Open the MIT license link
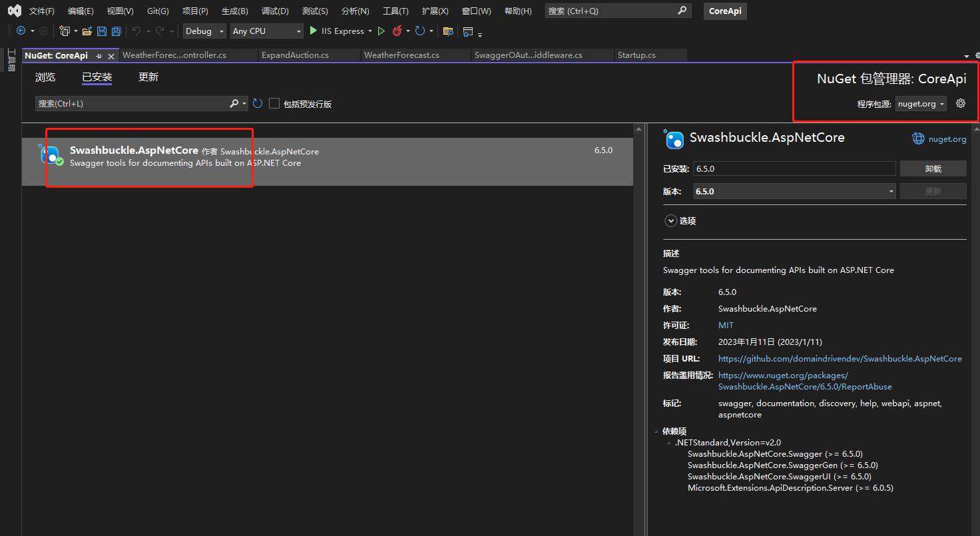This screenshot has height=536, width=980. click(726, 326)
